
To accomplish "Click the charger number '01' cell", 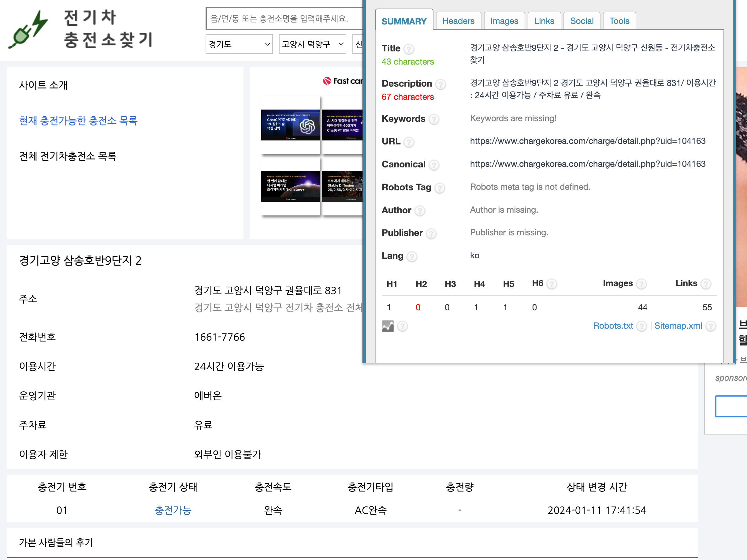I will pos(62,510).
